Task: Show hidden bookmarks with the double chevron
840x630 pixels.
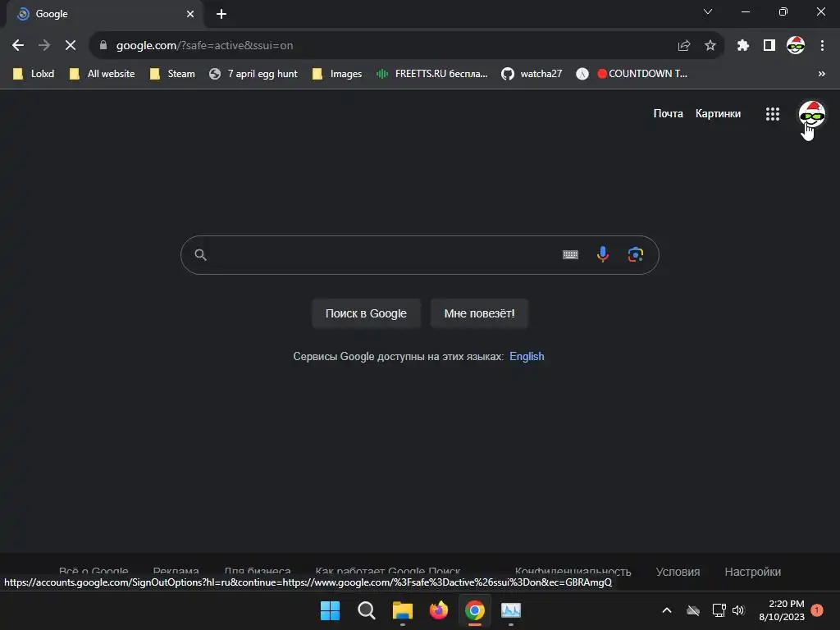Action: (822, 74)
